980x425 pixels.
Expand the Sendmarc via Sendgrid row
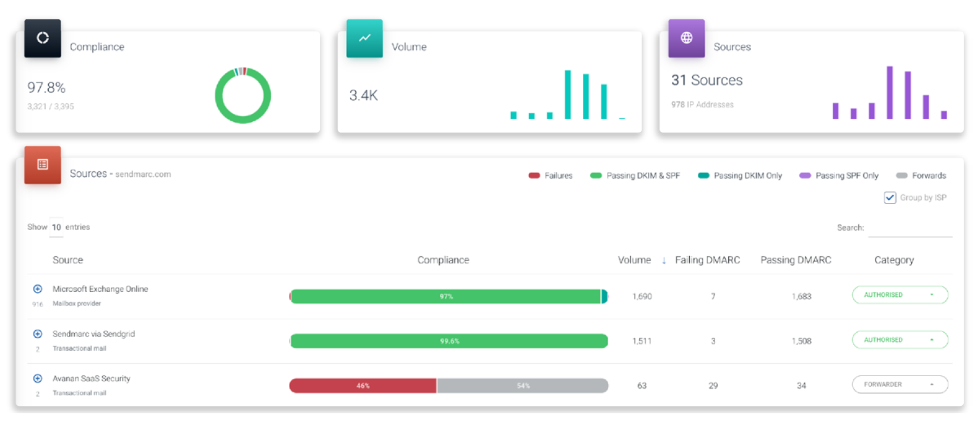[38, 334]
